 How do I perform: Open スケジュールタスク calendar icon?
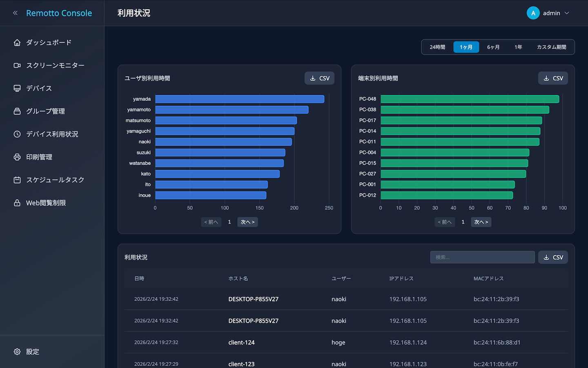coord(17,180)
